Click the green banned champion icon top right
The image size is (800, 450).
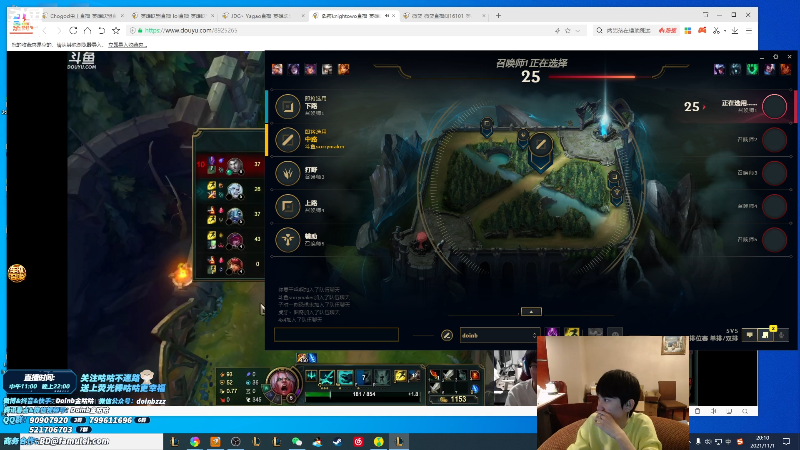[752, 69]
